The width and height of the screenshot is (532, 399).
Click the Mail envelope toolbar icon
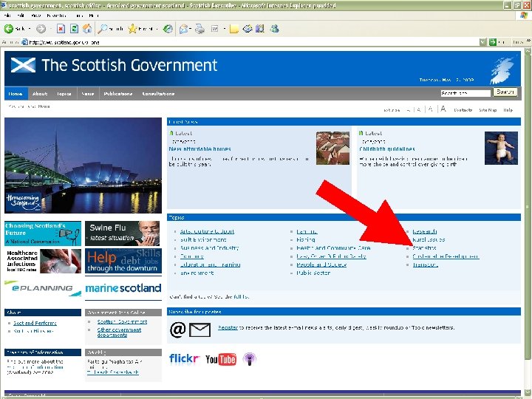[x=183, y=29]
